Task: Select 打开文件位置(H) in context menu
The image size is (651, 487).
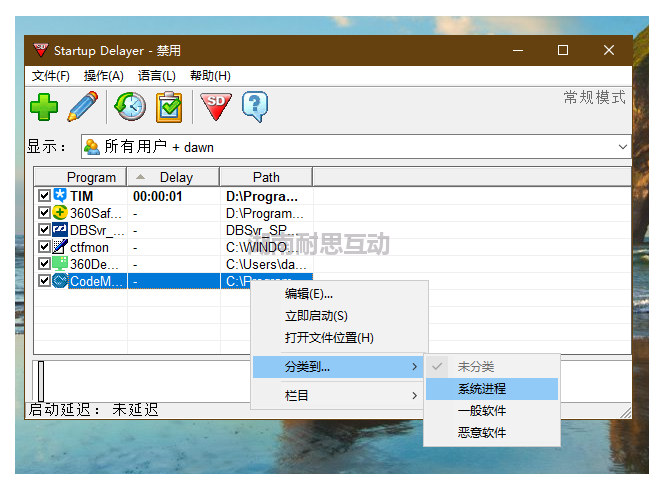Action: pyautogui.click(x=329, y=338)
